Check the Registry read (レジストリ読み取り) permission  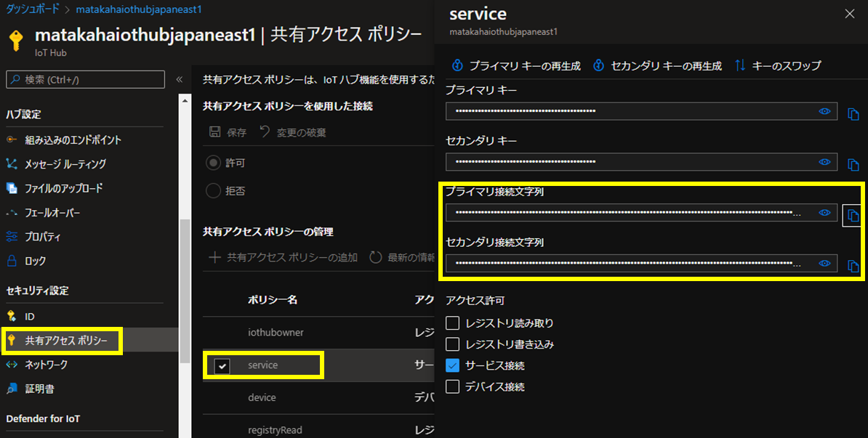[452, 323]
